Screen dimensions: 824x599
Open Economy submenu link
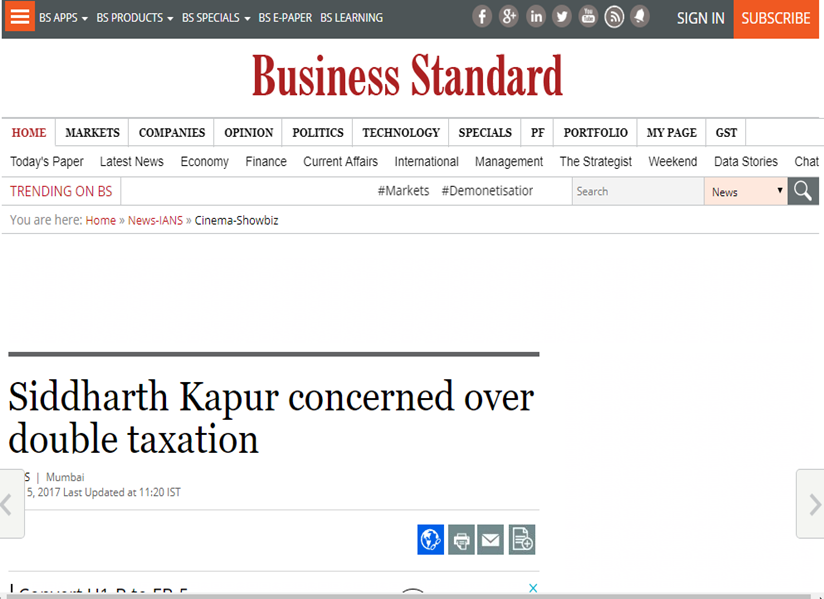204,162
